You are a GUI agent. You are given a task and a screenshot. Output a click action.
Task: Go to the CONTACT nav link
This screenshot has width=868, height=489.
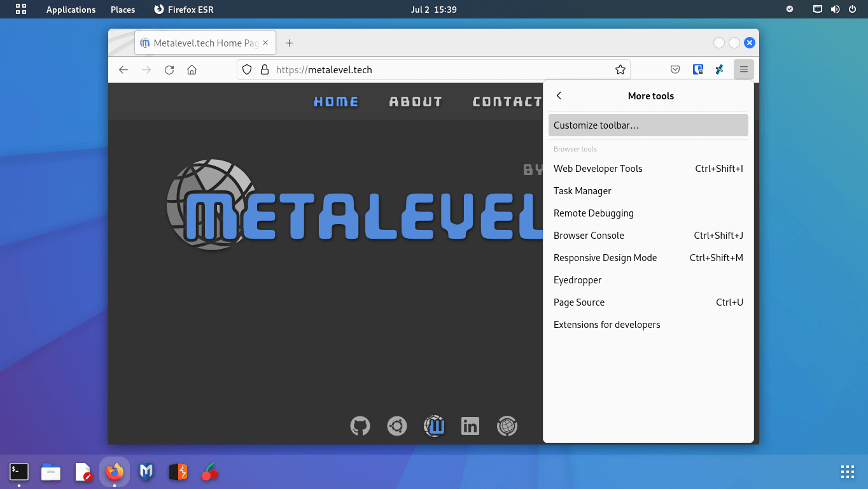coord(507,102)
